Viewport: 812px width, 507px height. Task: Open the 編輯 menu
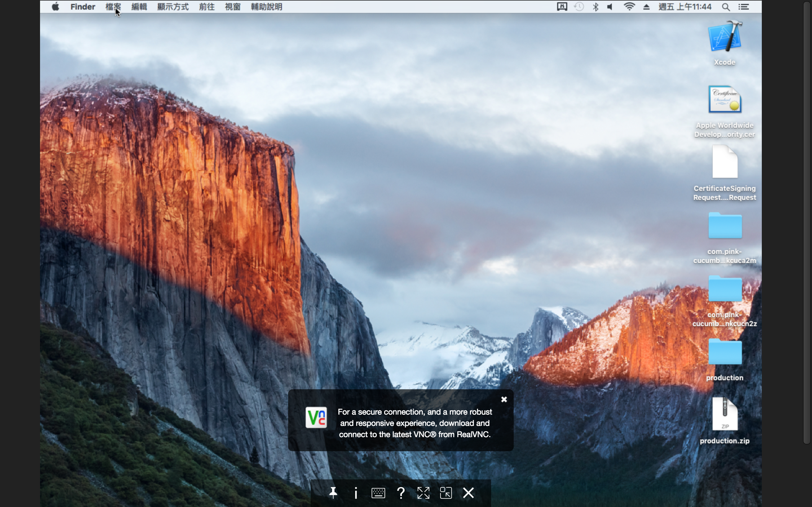[x=139, y=7]
